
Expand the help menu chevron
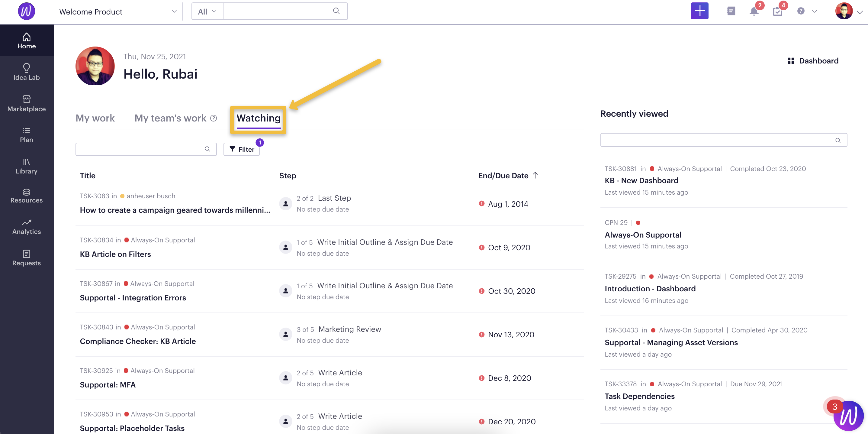(815, 11)
